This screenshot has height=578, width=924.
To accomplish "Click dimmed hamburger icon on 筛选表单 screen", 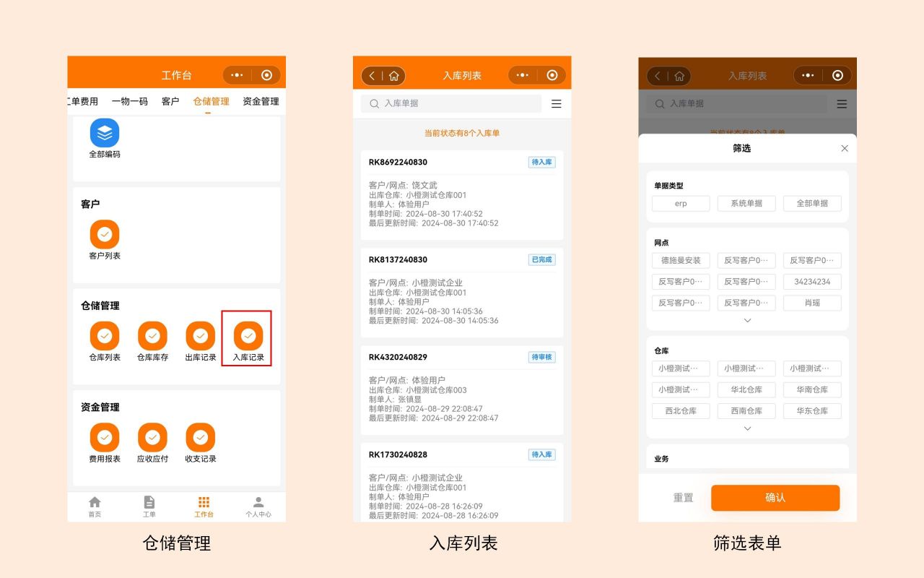I will point(842,104).
